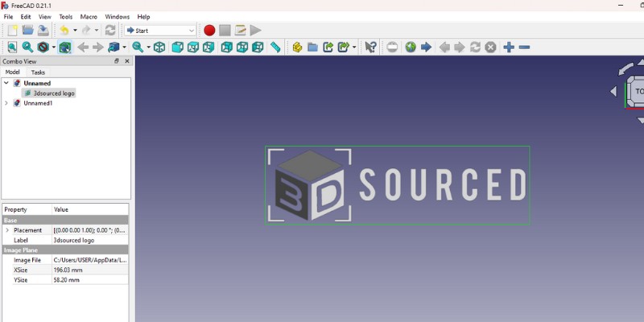Open a file with the folder icon
The height and width of the screenshot is (322, 644).
click(x=28, y=31)
